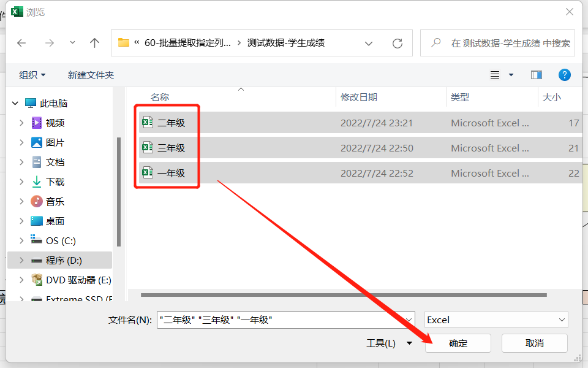Image resolution: width=588 pixels, height=368 pixels.
Task: Click date 2022/7/24 23:21
Action: (377, 123)
